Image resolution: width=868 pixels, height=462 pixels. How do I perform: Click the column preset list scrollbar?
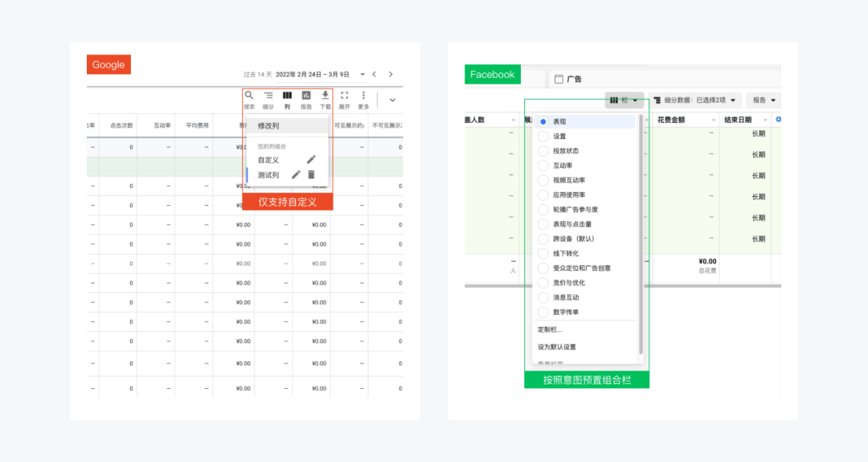tap(641, 233)
